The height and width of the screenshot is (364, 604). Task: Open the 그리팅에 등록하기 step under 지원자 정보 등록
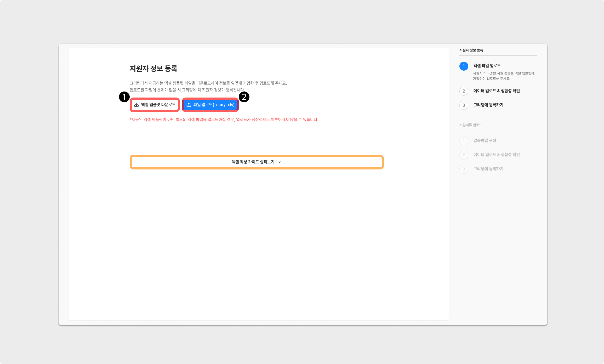click(x=488, y=105)
